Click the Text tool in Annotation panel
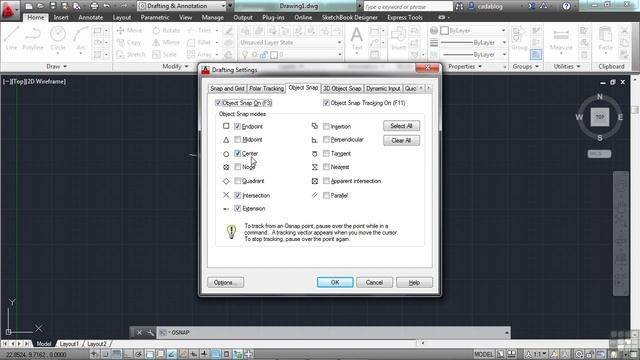Viewport: 640px width, 360px height. (x=357, y=39)
